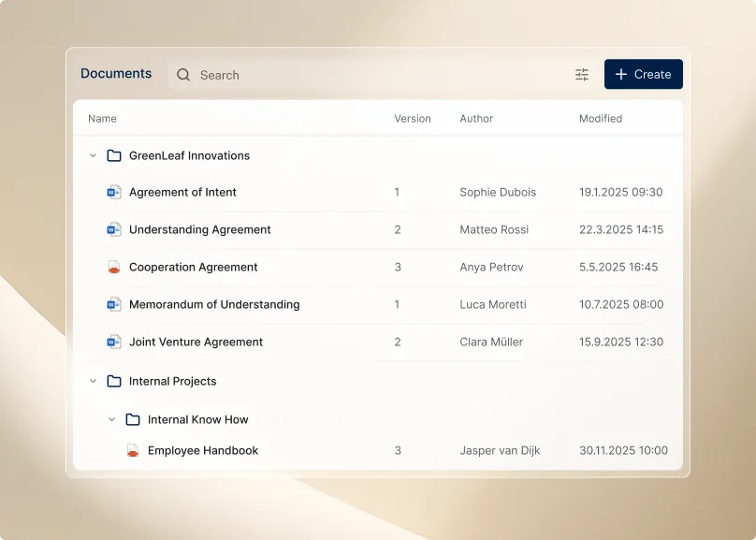The image size is (756, 540).
Task: Collapse the Internal Know How chevron
Action: pos(112,419)
